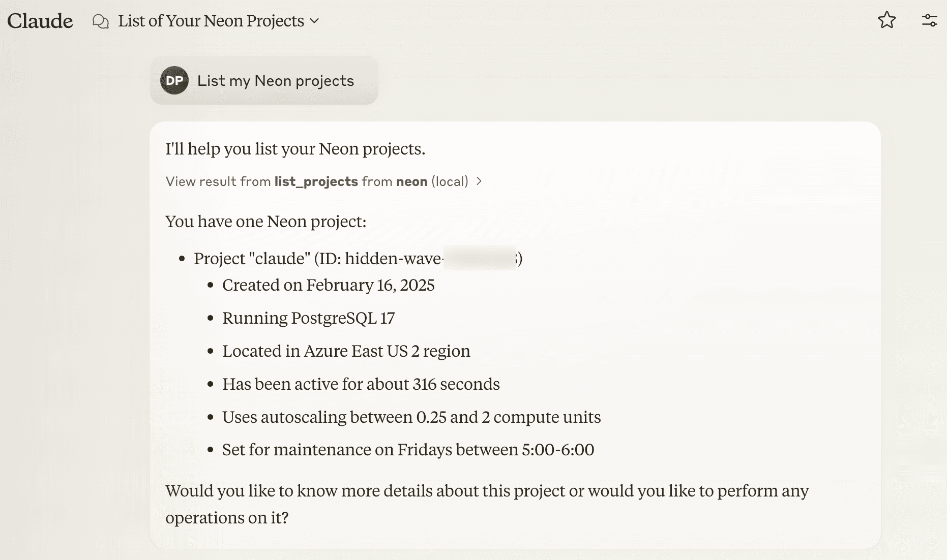This screenshot has width=947, height=560.
Task: Click 'Located in Azure East US 2 region'
Action: (x=346, y=351)
